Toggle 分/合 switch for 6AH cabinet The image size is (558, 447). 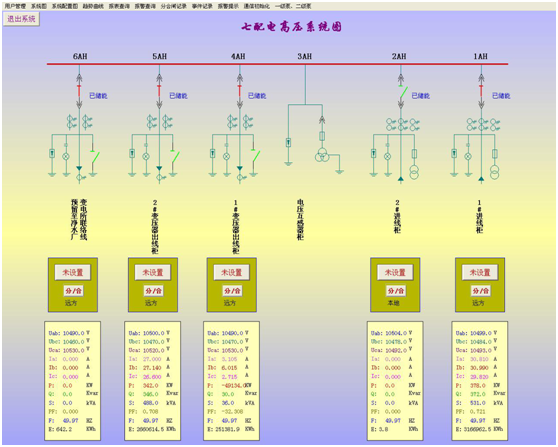tap(74, 291)
